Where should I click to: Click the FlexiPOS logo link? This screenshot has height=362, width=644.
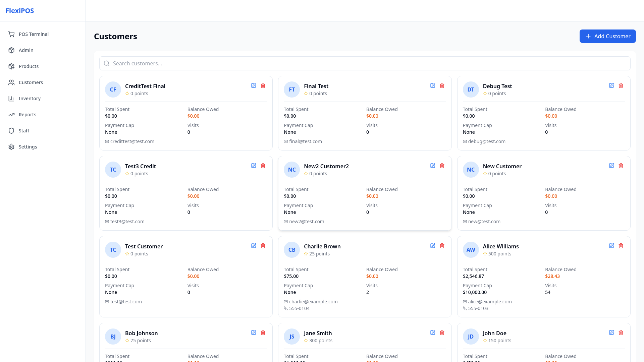click(x=20, y=11)
